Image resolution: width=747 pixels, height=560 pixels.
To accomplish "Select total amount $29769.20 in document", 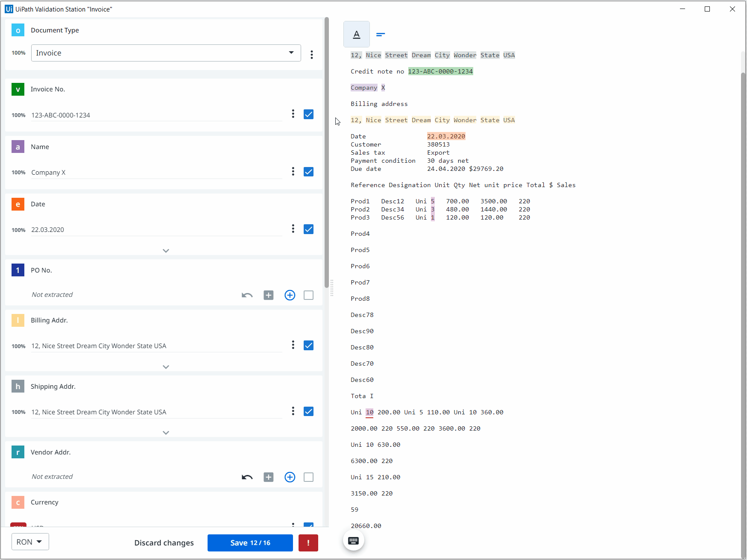I will 486,169.
